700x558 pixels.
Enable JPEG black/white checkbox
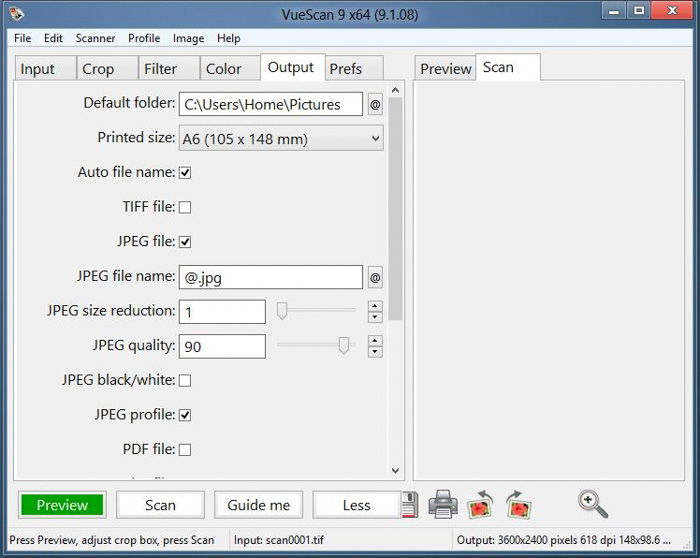tap(185, 380)
